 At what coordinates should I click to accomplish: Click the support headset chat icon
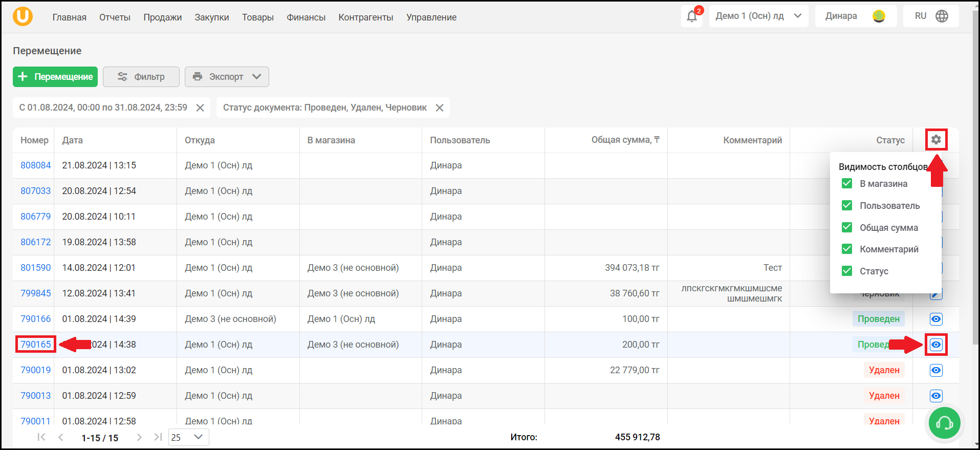click(x=944, y=423)
